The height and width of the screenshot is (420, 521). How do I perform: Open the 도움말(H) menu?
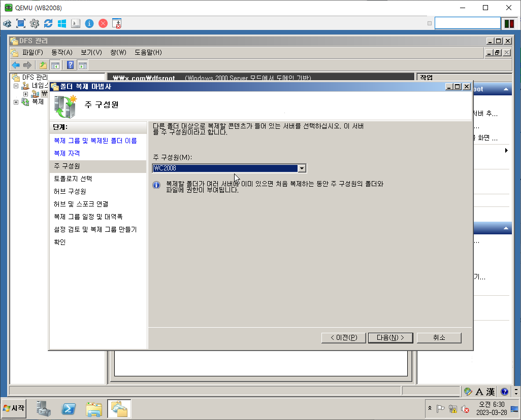(148, 52)
